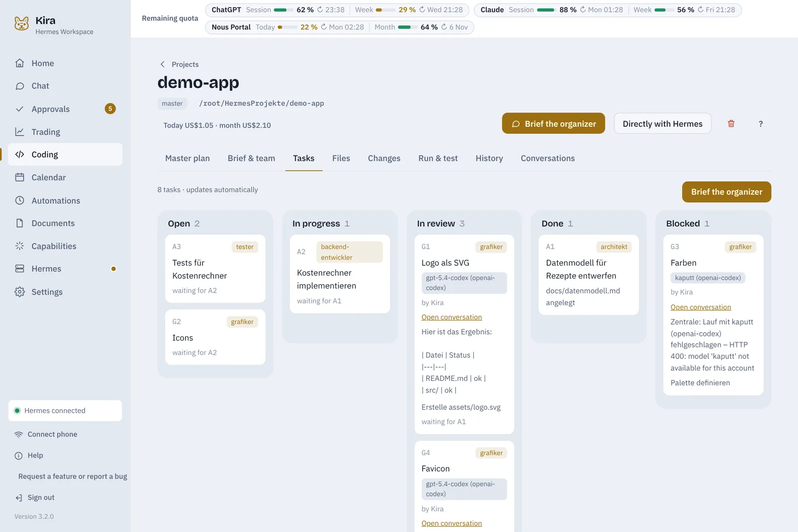Click Brief the organizer with chat icon
The width and height of the screenshot is (798, 532).
point(554,124)
